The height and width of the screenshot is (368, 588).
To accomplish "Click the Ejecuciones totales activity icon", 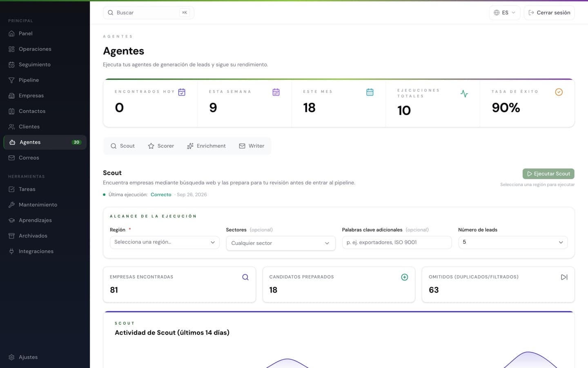I will [x=464, y=94].
